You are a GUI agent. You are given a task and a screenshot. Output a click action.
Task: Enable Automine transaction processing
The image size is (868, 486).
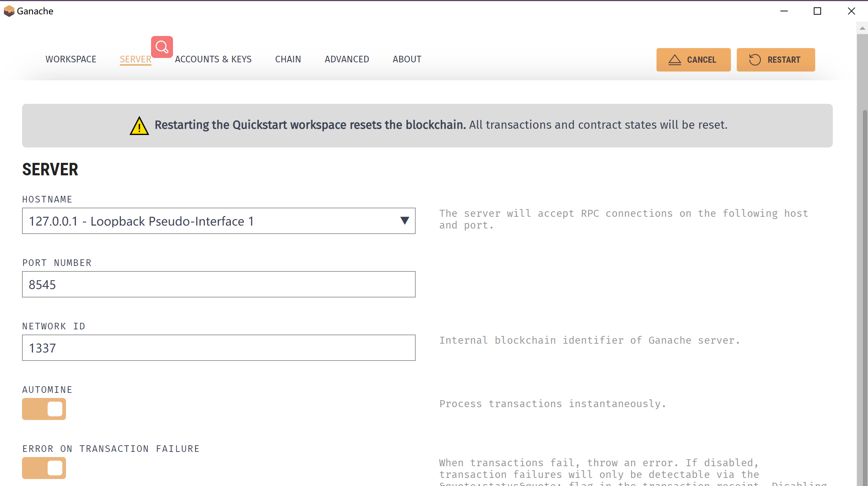pos(44,409)
